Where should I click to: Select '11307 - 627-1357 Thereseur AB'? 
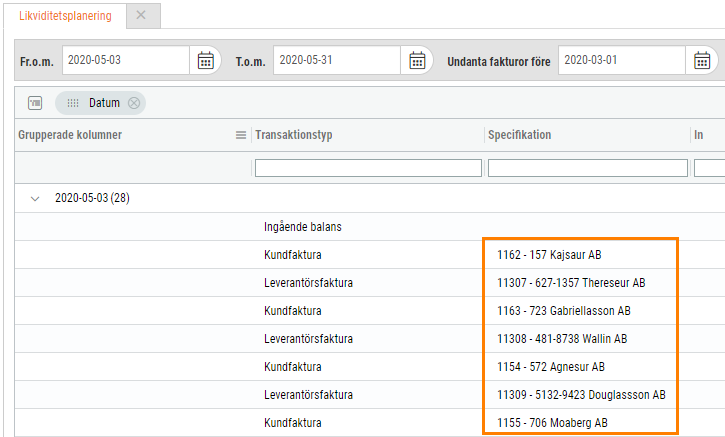point(571,283)
